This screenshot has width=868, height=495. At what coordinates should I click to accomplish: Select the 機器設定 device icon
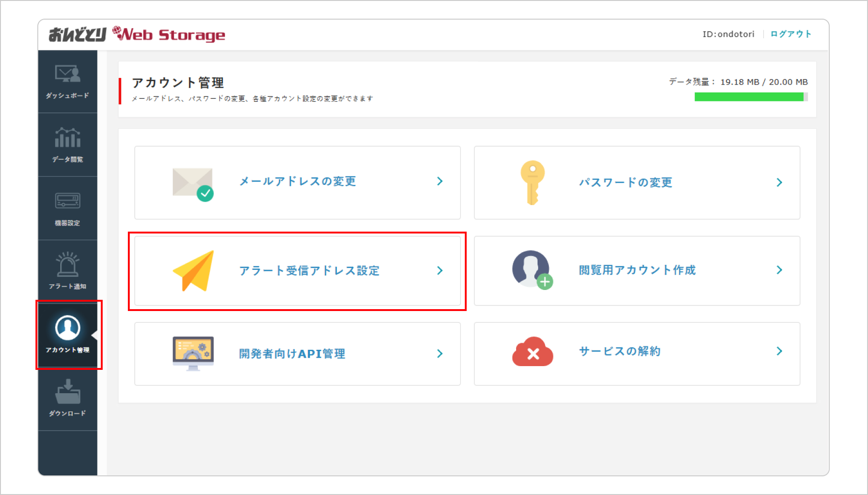point(68,201)
